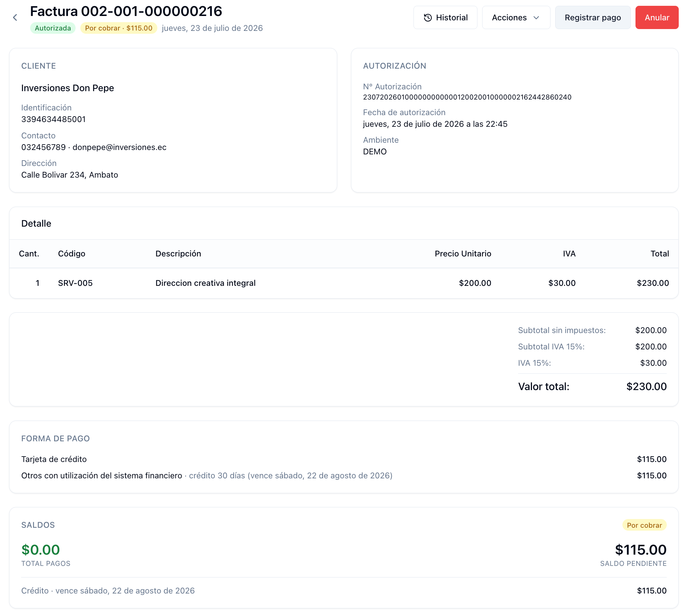The image size is (686, 616).
Task: Click the Descripción column header
Action: 178,254
